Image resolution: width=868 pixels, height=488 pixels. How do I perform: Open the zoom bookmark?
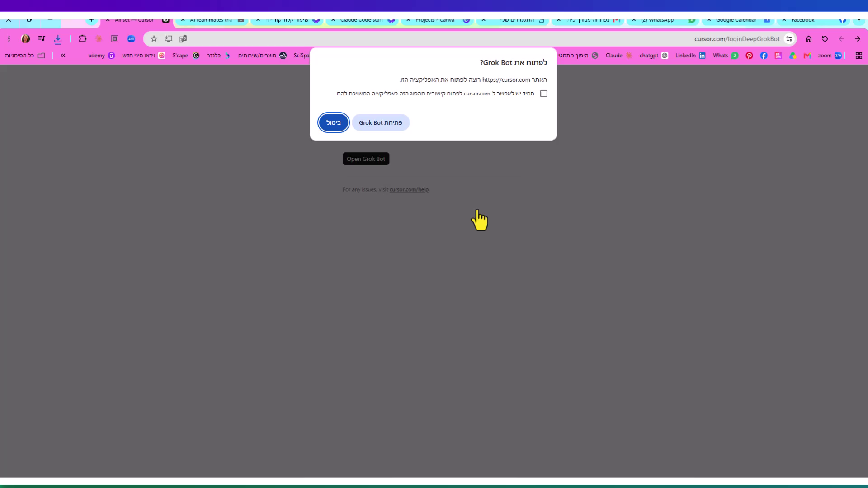[x=830, y=56]
